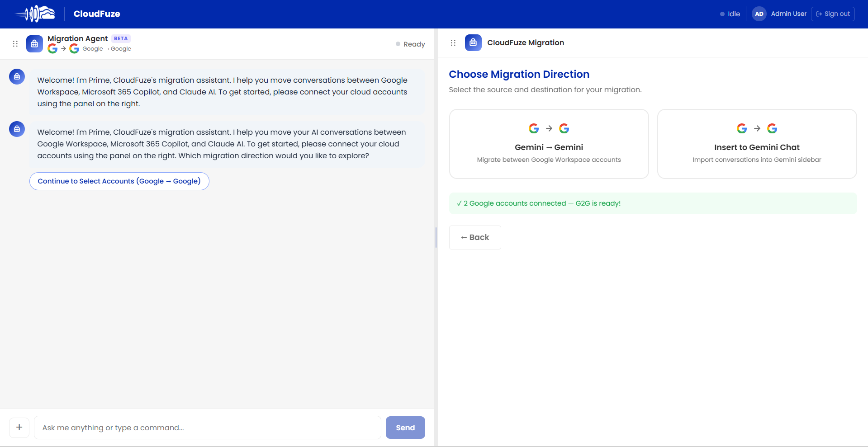Viewport: 868px width, 447px height.
Task: Select the Insert to Gemini Chat card
Action: click(757, 144)
